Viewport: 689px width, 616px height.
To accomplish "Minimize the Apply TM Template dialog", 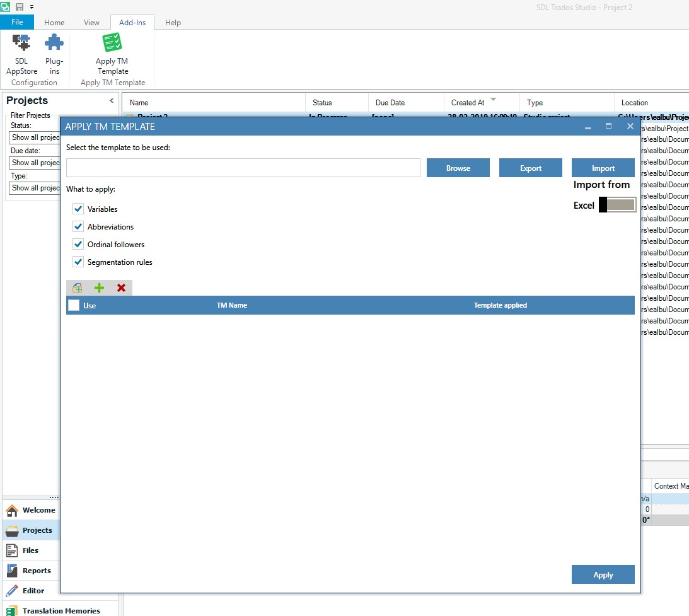I will (588, 127).
